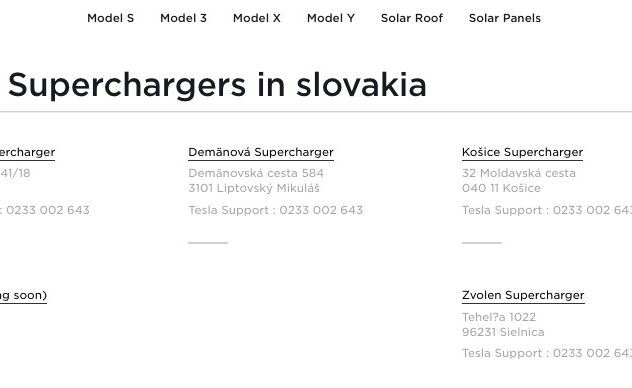Click the Superchargers in slovakia heading
This screenshot has height=388, width=632.
pyautogui.click(x=217, y=85)
